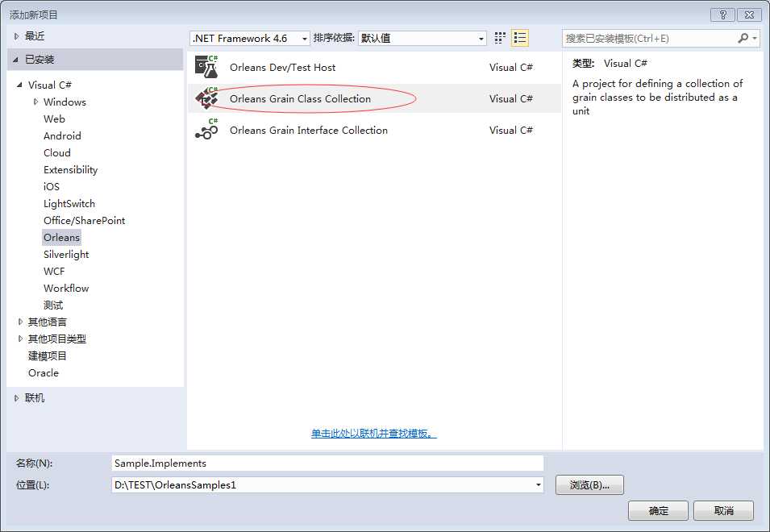Choose Orleans Dev/Test Host template
This screenshot has width=770, height=532.
tap(374, 67)
